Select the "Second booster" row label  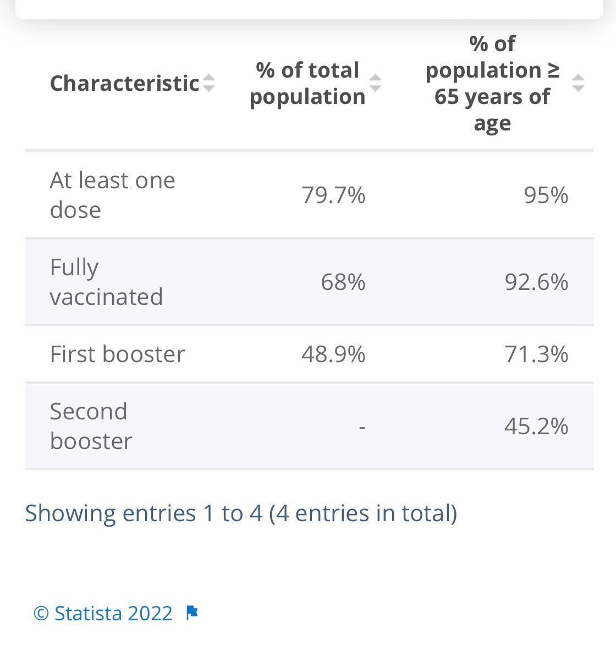coord(91,426)
